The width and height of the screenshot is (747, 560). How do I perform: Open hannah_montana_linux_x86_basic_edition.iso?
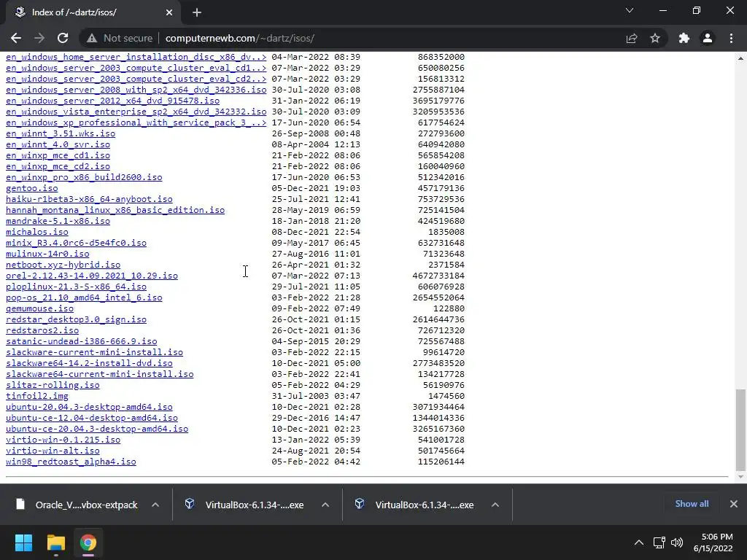pos(115,210)
